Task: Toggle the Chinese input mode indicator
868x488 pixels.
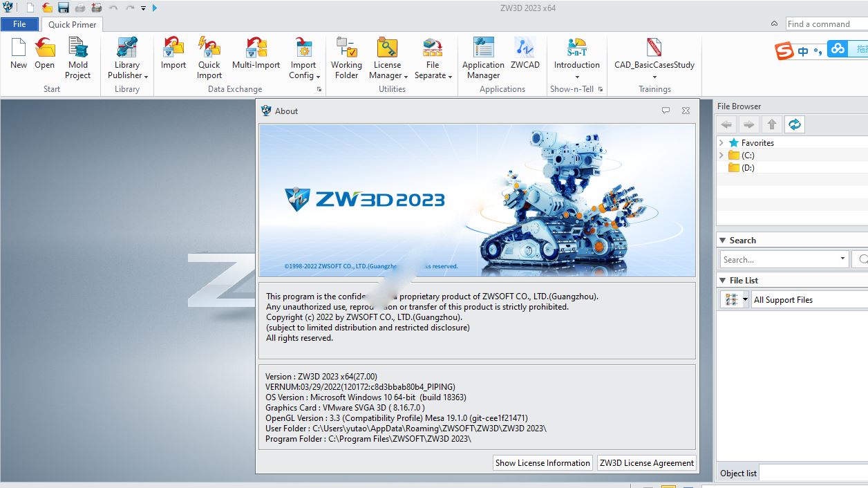Action: (x=803, y=51)
